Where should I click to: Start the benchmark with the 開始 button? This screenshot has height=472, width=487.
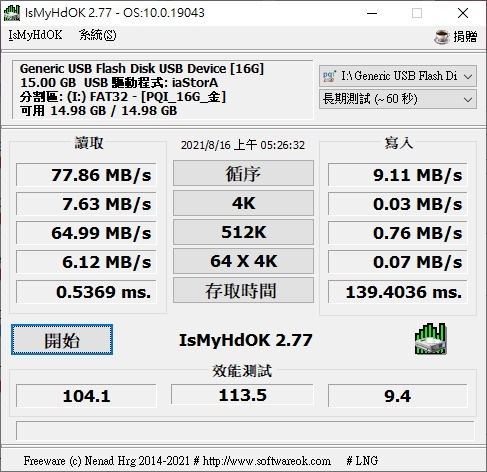[62, 340]
